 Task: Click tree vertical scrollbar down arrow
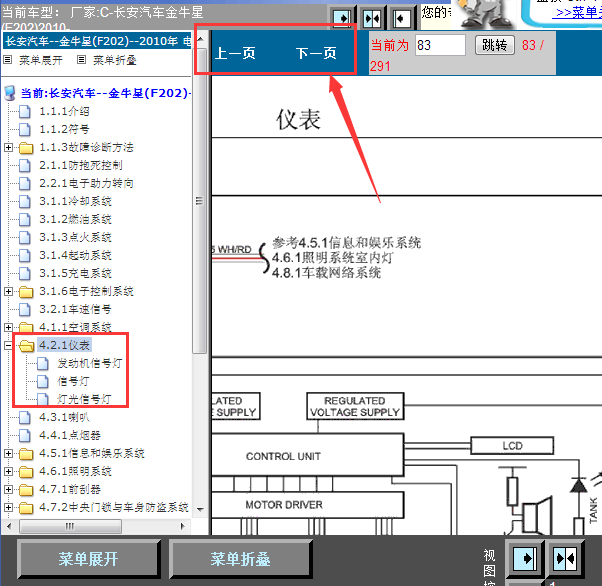click(x=200, y=510)
